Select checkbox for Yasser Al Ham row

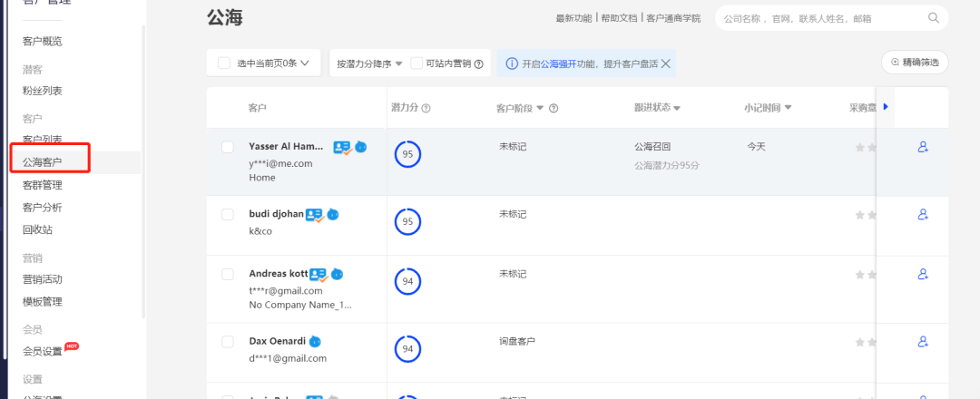tap(228, 148)
